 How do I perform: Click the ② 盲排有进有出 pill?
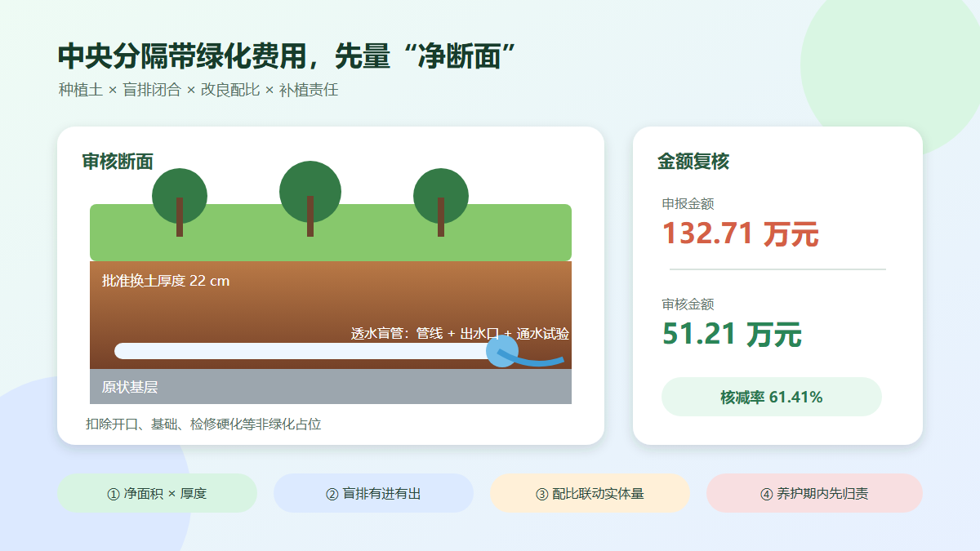pos(373,493)
